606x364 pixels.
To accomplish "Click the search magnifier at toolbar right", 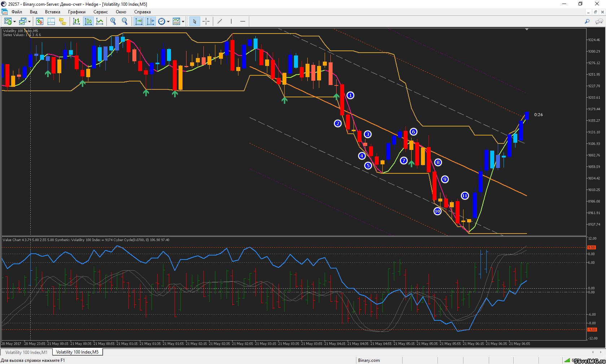I will point(587,22).
